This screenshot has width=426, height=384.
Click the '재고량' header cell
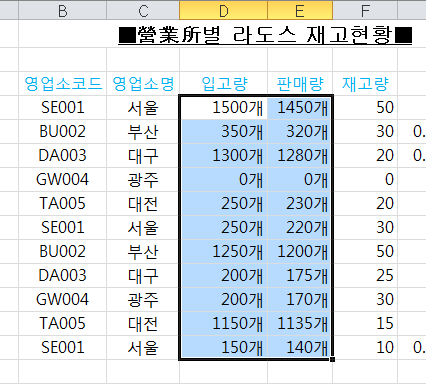tap(365, 84)
